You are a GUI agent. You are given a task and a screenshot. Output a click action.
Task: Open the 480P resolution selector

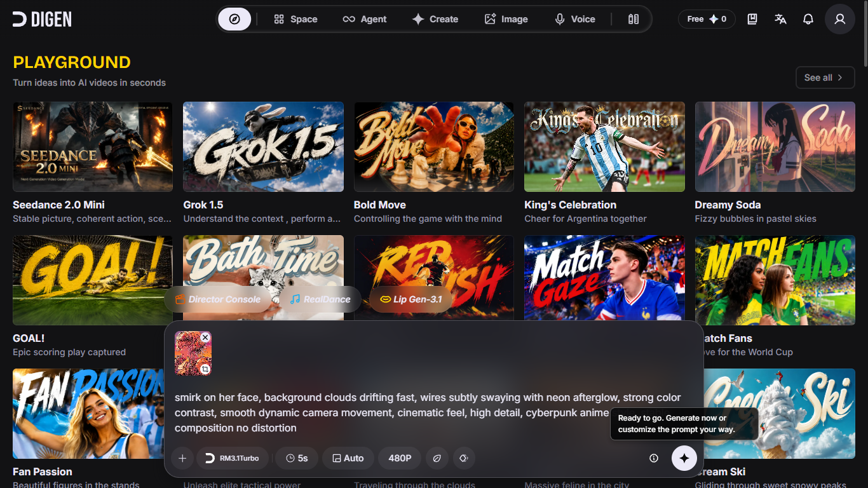click(x=400, y=458)
